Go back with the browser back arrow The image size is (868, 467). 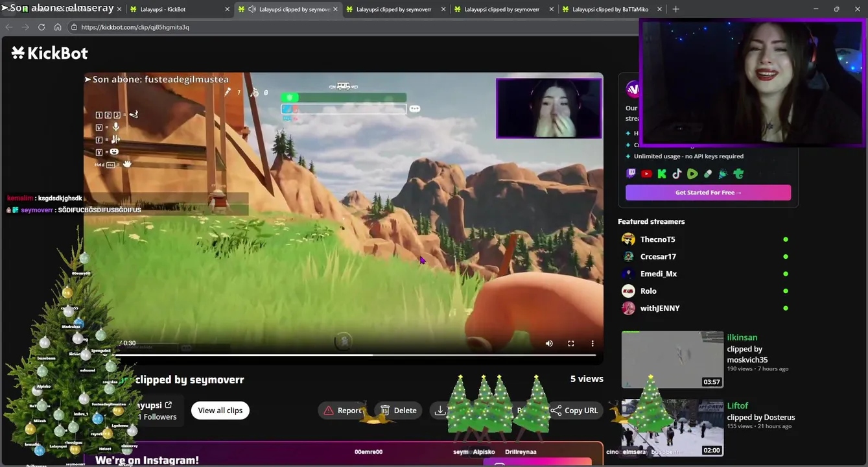(x=9, y=27)
